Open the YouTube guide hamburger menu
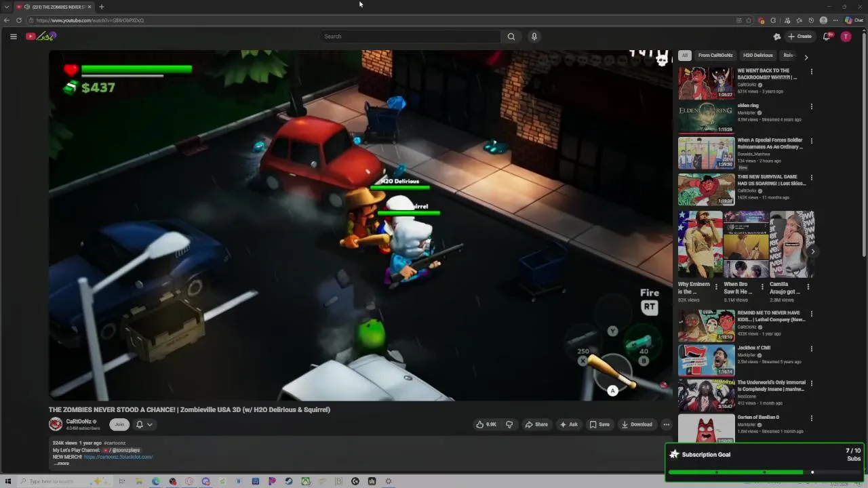 click(x=14, y=37)
